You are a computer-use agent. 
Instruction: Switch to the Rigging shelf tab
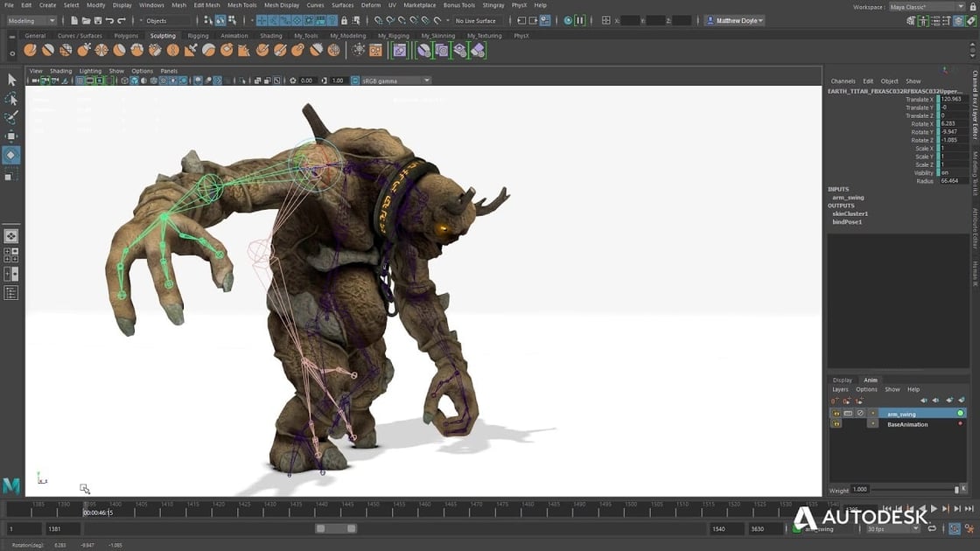(198, 36)
